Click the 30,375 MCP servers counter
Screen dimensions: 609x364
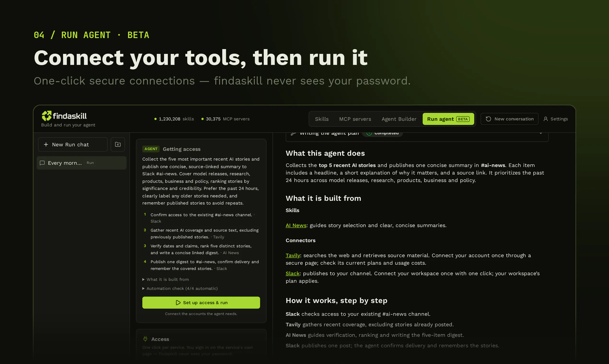[x=225, y=119]
